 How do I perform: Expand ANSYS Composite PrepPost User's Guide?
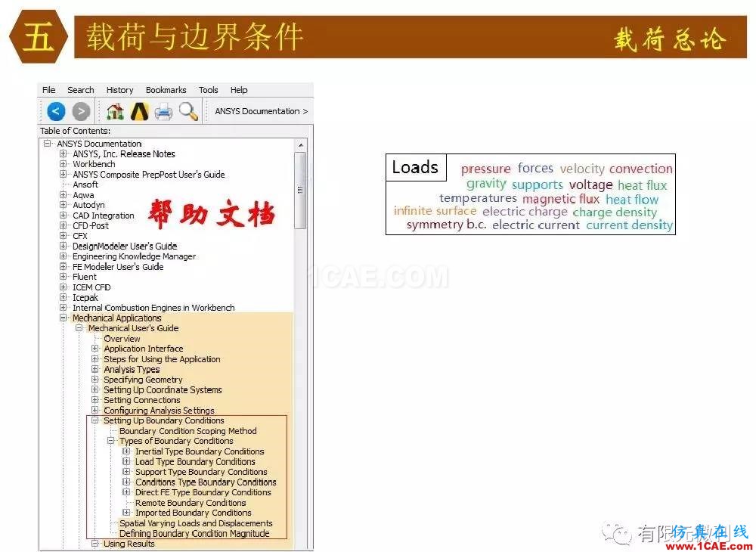click(x=64, y=175)
